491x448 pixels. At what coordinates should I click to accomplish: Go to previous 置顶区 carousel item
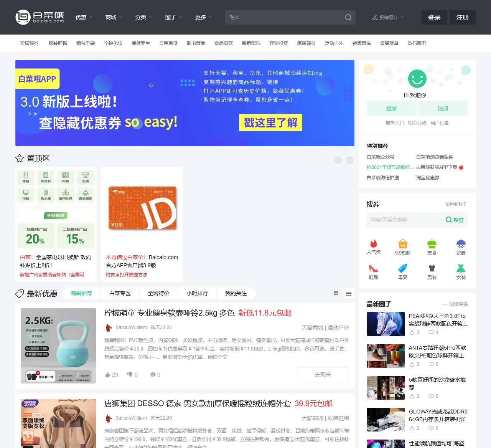point(338,160)
